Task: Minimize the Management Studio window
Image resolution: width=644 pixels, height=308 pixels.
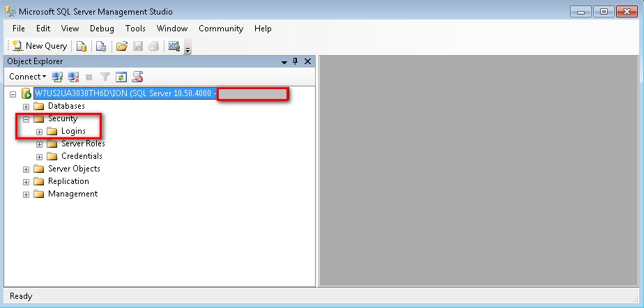Action: click(581, 12)
